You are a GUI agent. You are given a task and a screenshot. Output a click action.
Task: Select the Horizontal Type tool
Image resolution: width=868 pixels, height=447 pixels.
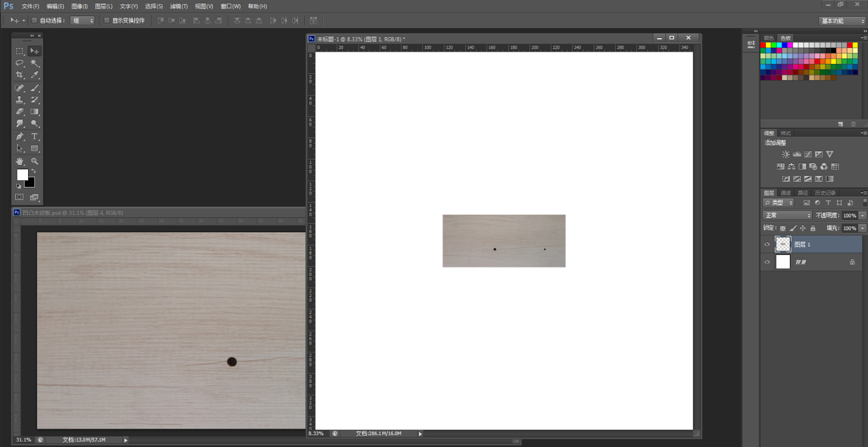tap(35, 136)
